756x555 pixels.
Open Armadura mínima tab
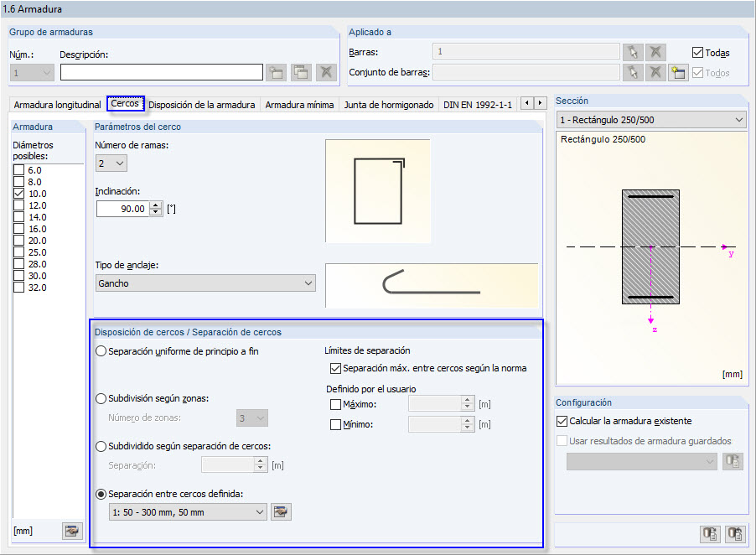pos(299,105)
